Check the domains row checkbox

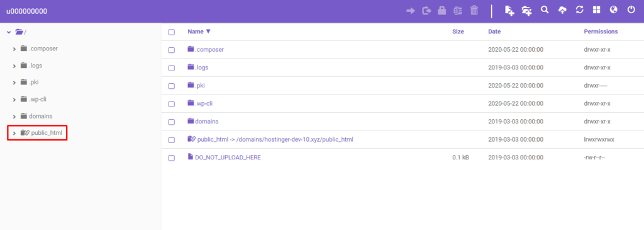pyautogui.click(x=171, y=122)
